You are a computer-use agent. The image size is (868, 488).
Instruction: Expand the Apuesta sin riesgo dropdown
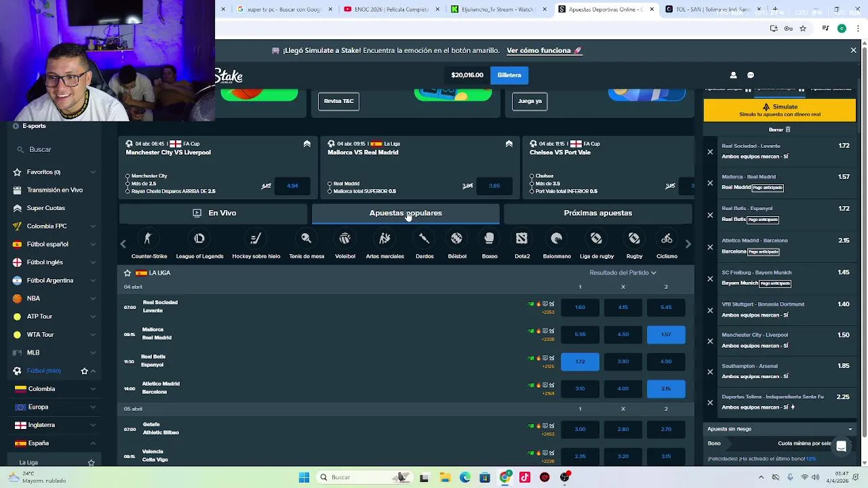point(780,429)
